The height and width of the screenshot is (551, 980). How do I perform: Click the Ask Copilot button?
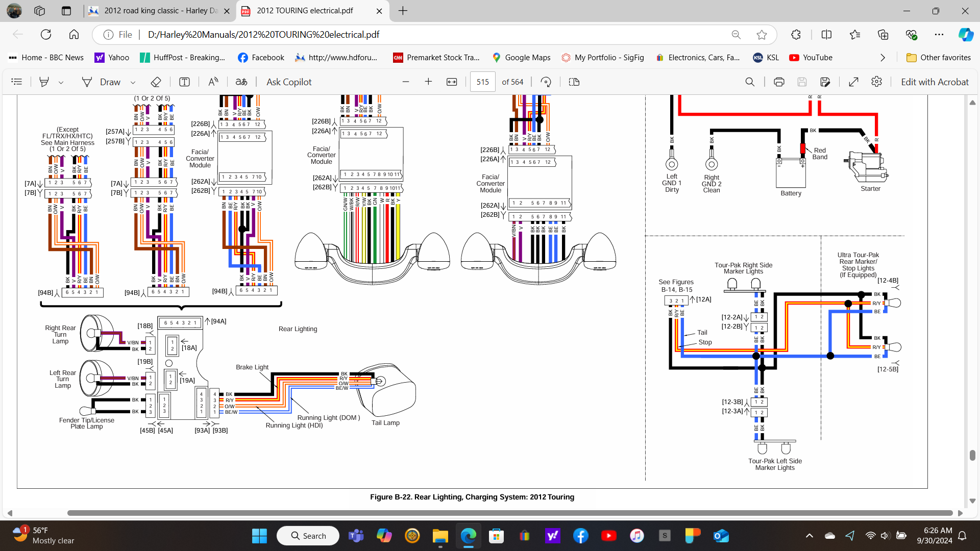pyautogui.click(x=289, y=82)
